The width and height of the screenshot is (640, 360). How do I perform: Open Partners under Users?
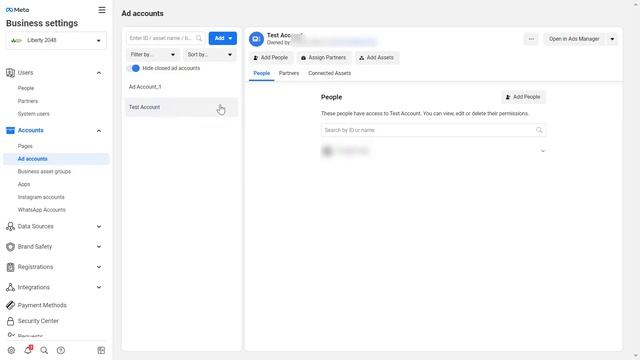28,101
